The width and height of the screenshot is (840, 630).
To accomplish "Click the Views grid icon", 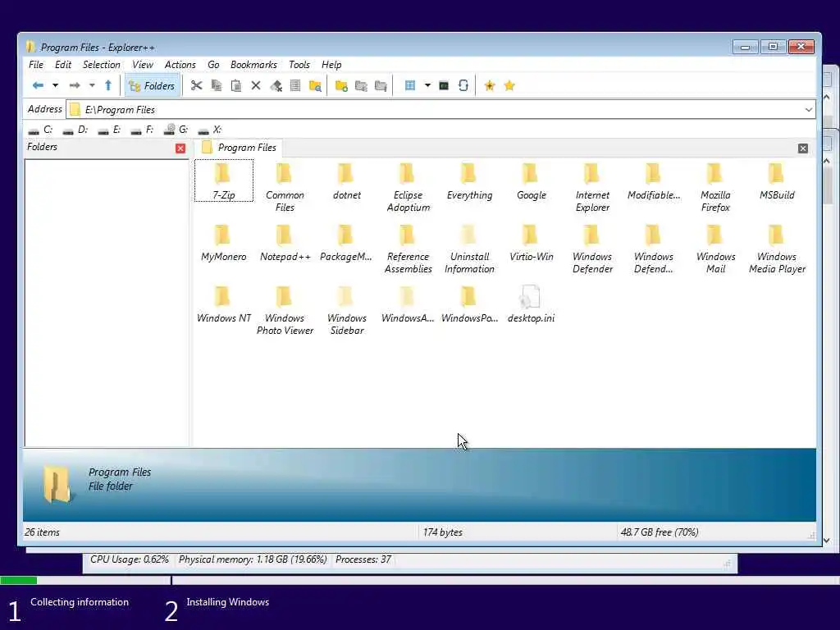I will 410,85.
